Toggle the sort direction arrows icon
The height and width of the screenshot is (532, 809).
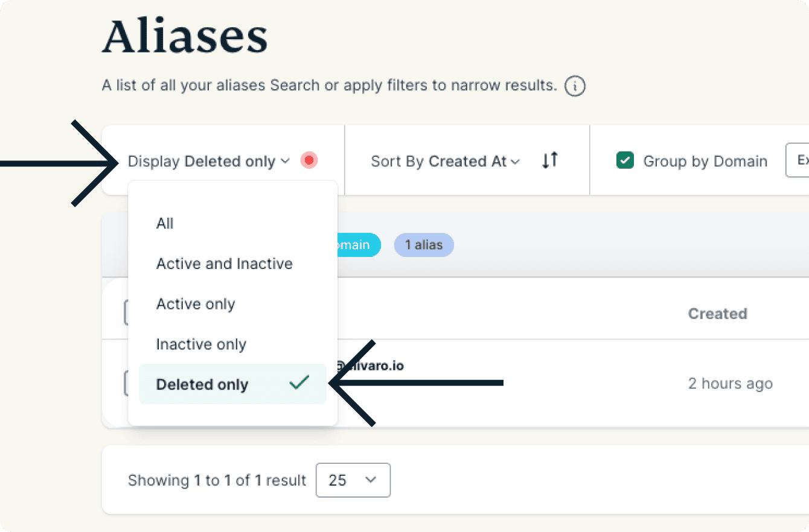click(x=549, y=160)
